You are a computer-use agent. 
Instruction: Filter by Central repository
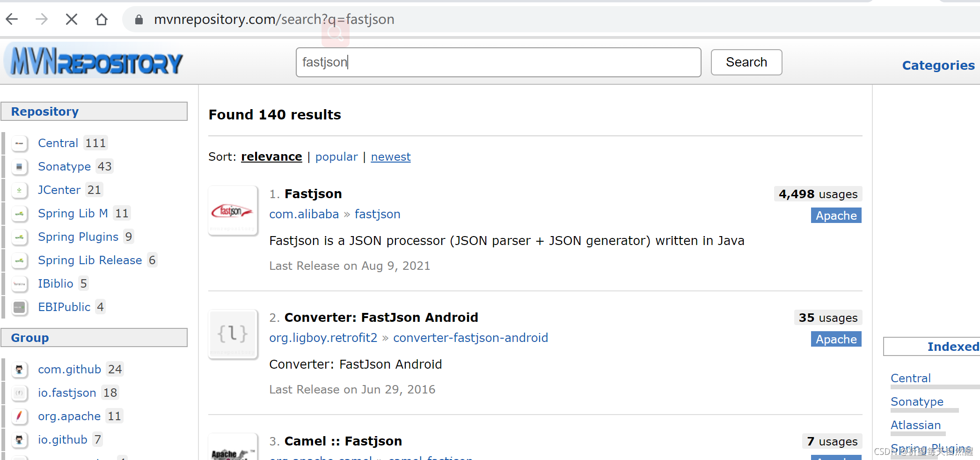[58, 143]
